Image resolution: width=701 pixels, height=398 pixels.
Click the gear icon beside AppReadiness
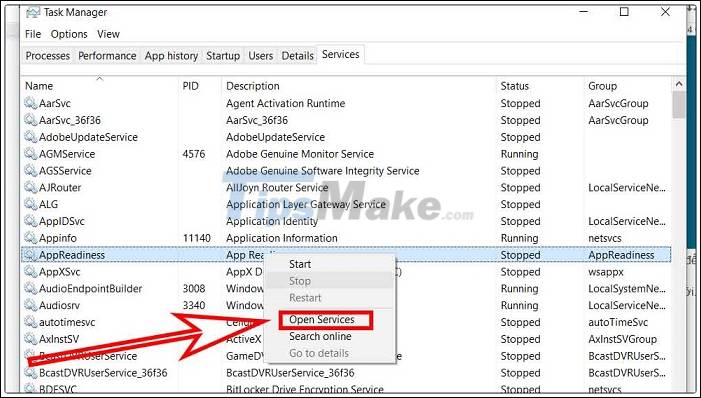[30, 255]
